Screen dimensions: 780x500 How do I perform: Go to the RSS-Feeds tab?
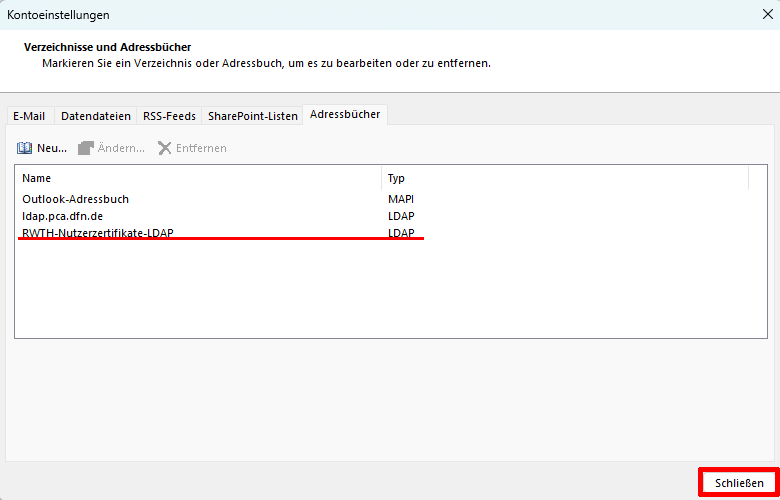tap(169, 116)
